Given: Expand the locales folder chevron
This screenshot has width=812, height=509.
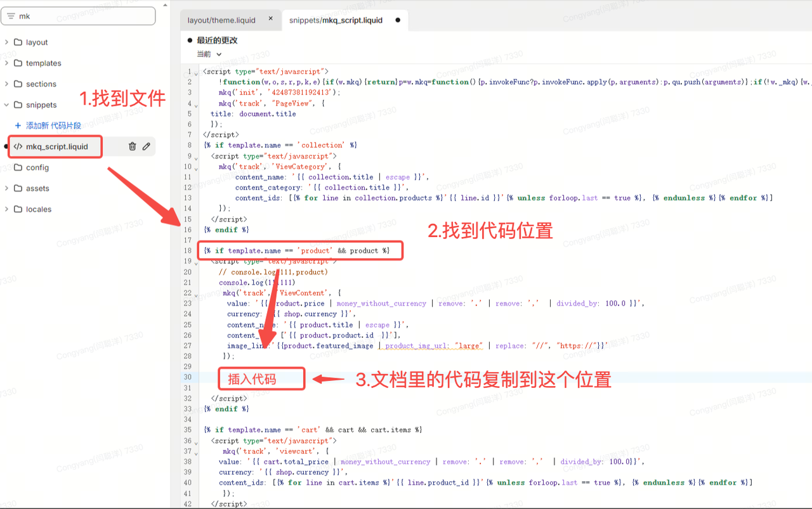Looking at the screenshot, I should point(6,210).
